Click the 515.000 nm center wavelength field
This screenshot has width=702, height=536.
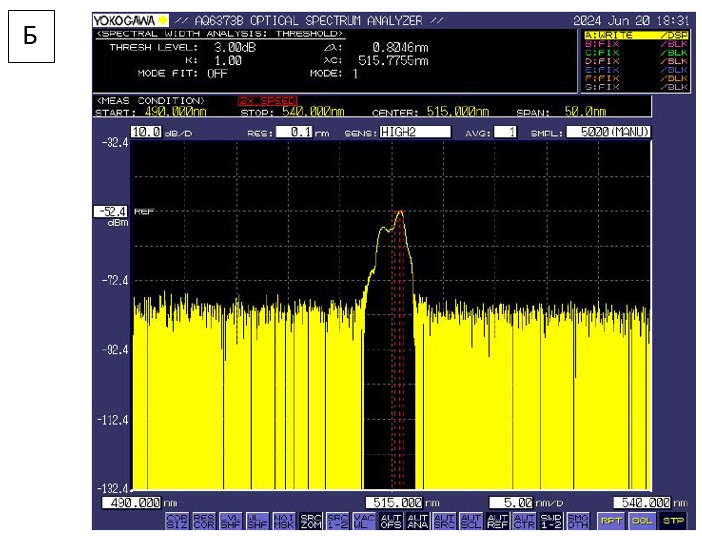click(393, 502)
